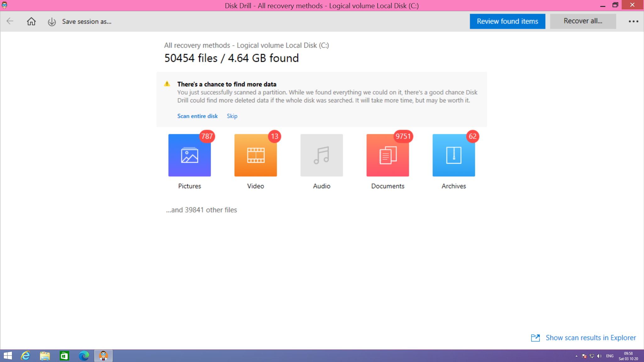
Task: Click Review found items button
Action: coord(507,21)
